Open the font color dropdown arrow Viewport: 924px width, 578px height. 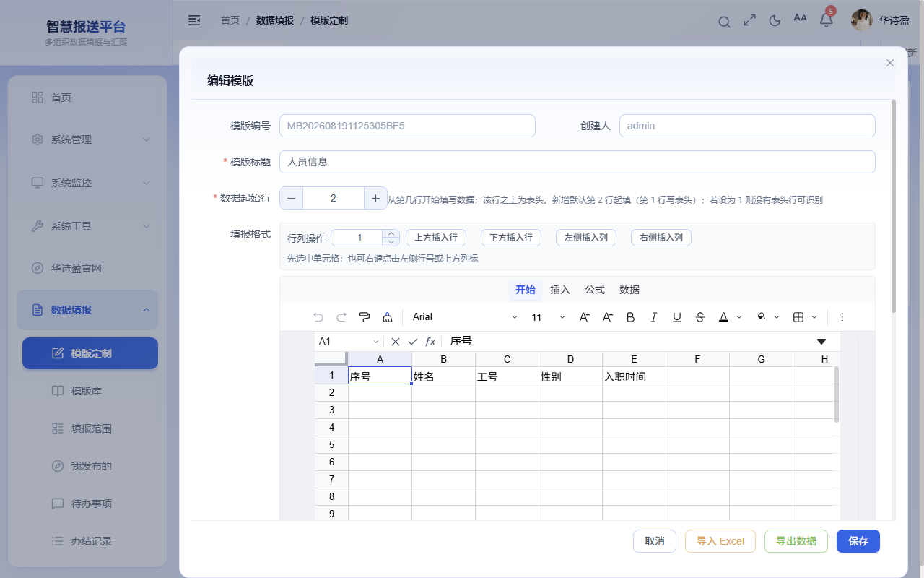tap(739, 317)
